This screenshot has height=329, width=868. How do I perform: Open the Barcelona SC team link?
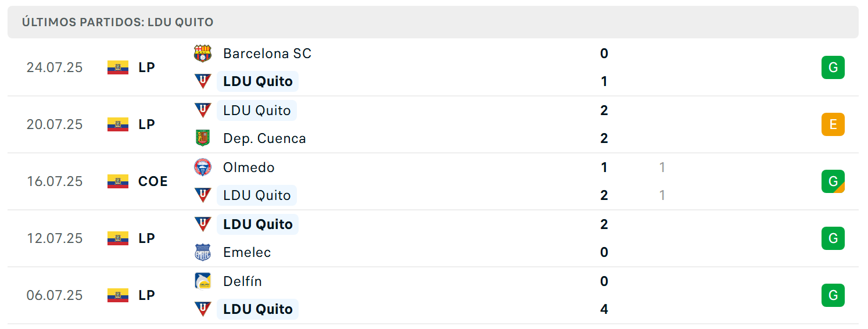click(267, 53)
